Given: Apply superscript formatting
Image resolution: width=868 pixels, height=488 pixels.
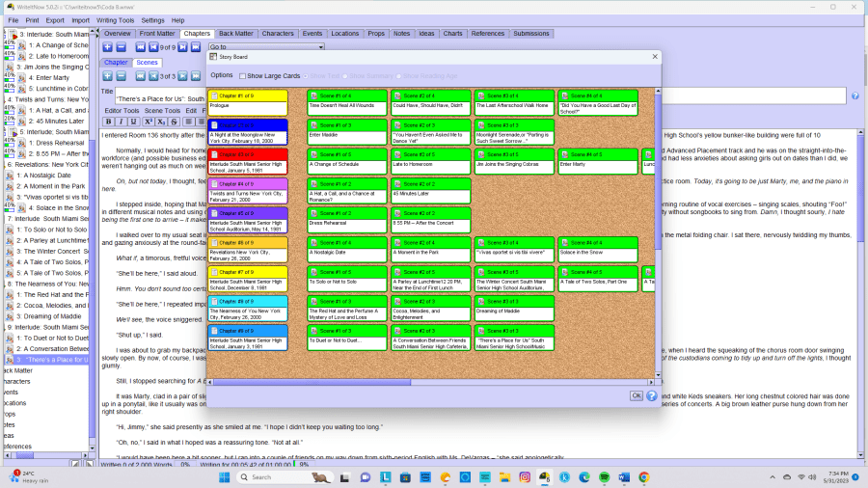Looking at the screenshot, I should coord(148,122).
